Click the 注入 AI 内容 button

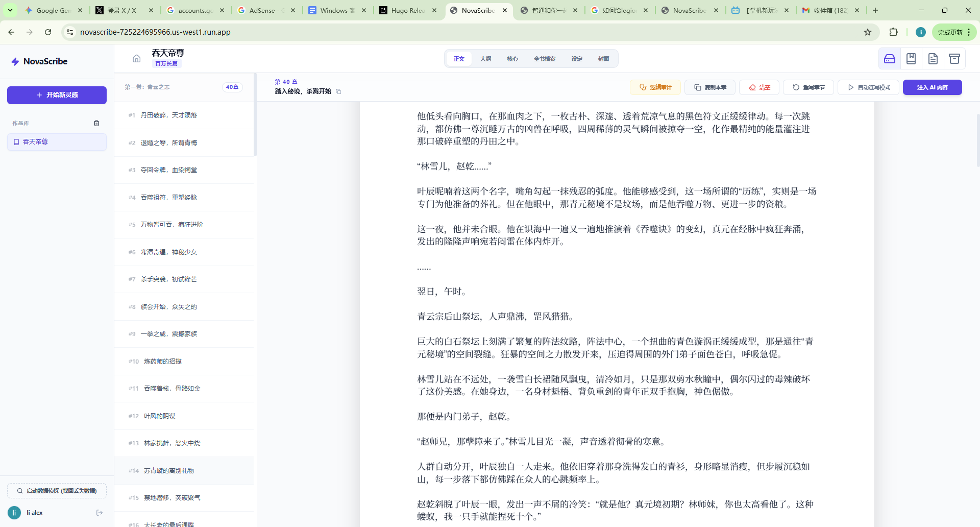(932, 87)
